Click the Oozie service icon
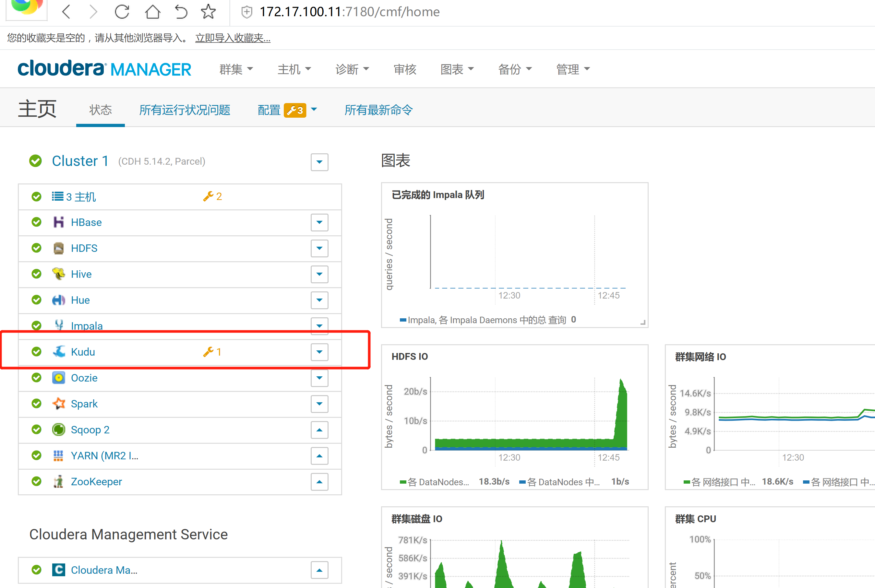 coord(58,378)
